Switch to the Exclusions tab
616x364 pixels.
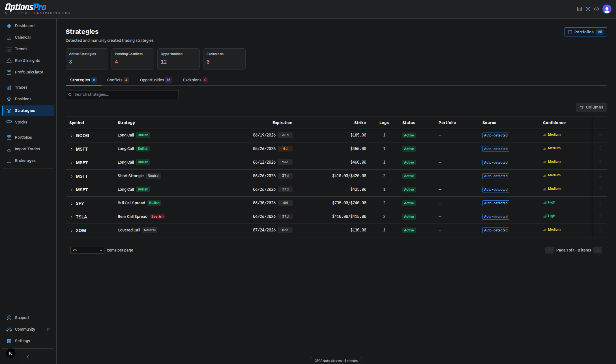[195, 80]
